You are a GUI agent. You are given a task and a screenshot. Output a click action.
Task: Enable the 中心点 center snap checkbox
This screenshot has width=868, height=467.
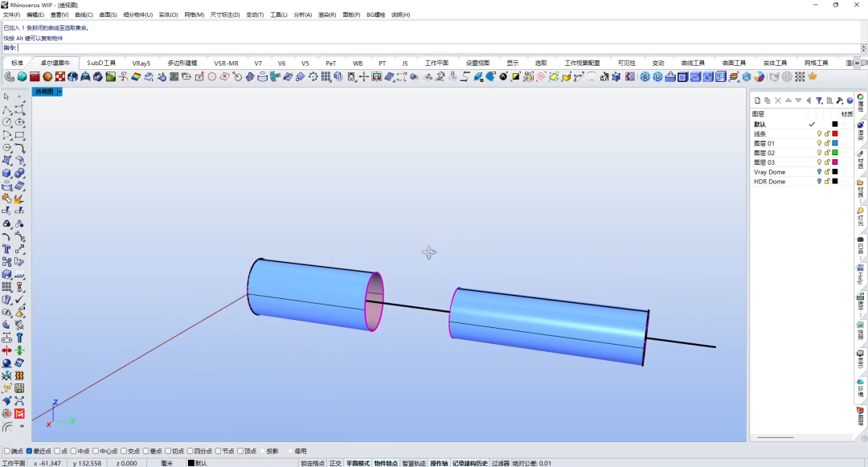click(95, 451)
